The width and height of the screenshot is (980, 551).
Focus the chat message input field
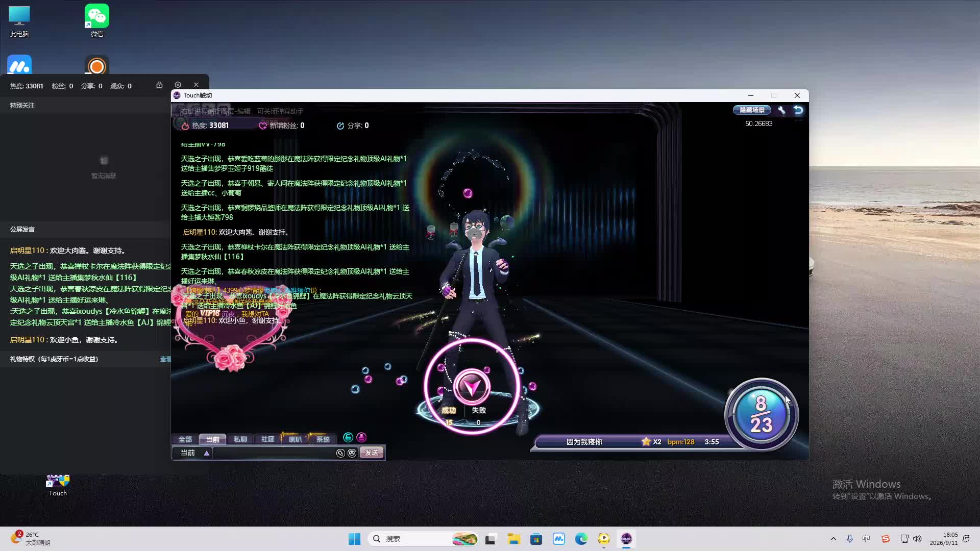click(274, 453)
